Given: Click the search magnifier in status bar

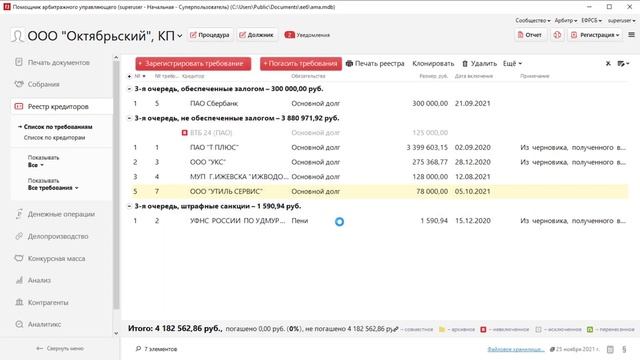Looking at the screenshot, I should (x=138, y=349).
